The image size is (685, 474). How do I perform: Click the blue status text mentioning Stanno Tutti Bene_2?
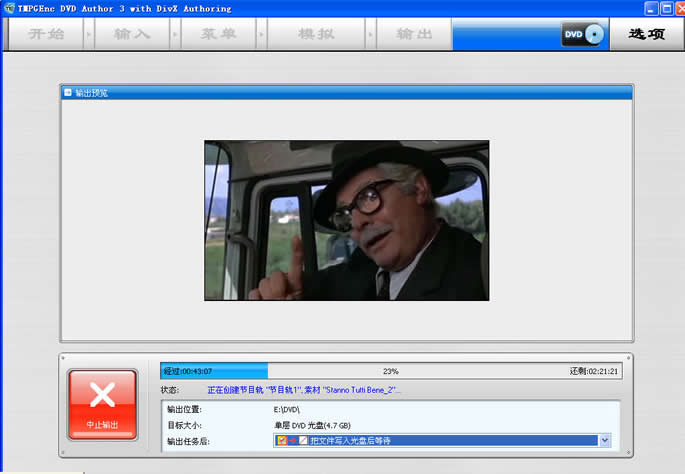pos(304,390)
